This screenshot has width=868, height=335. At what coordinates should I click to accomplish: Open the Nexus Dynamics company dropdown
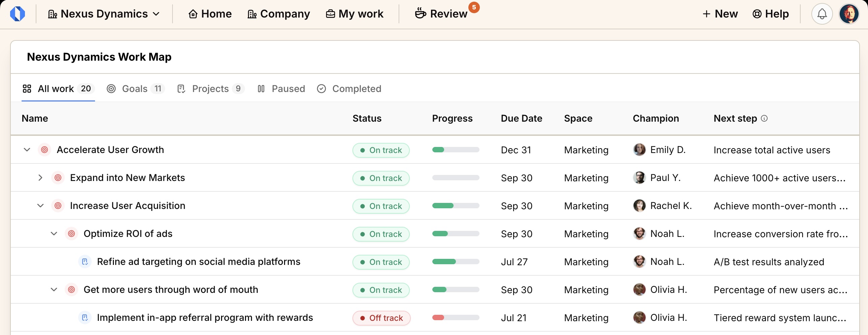click(104, 14)
